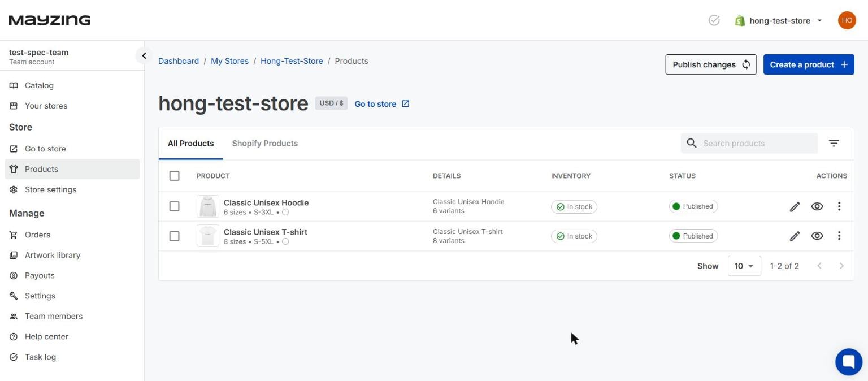The width and height of the screenshot is (868, 381).
Task: Click the My Stores breadcrumb link
Action: pyautogui.click(x=229, y=61)
